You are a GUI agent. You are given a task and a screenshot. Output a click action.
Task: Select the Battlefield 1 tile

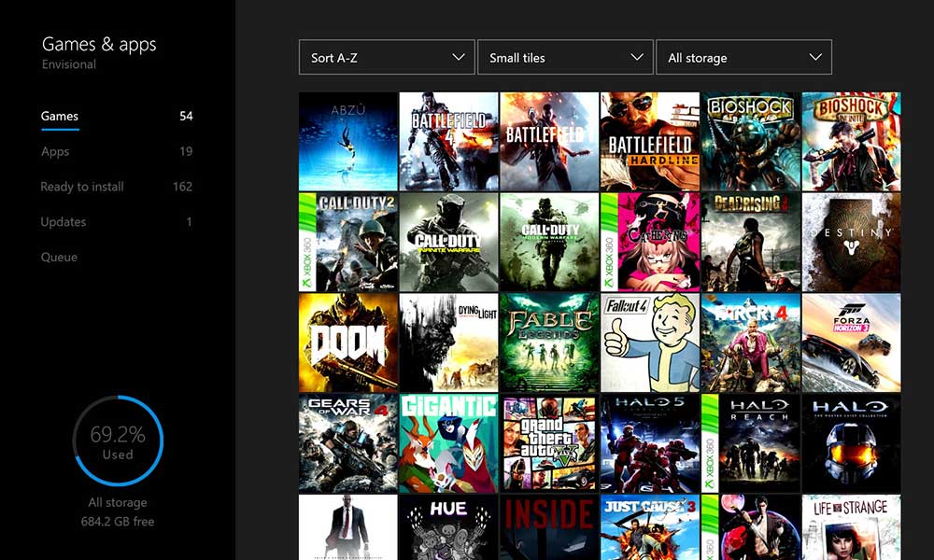point(549,141)
